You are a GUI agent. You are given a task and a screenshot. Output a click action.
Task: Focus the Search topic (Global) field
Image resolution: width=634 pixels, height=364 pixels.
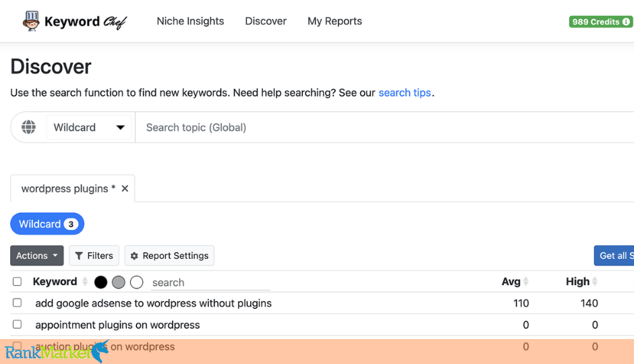[x=384, y=127]
